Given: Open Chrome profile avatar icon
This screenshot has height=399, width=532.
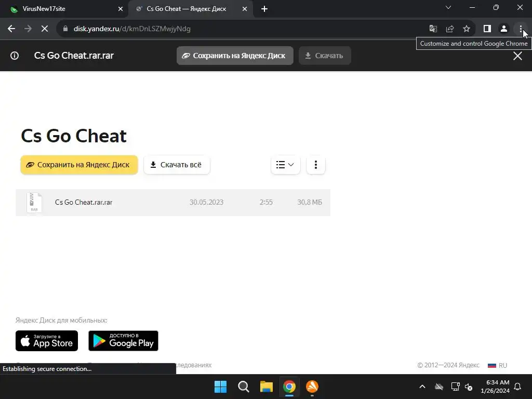Looking at the screenshot, I should pyautogui.click(x=504, y=29).
